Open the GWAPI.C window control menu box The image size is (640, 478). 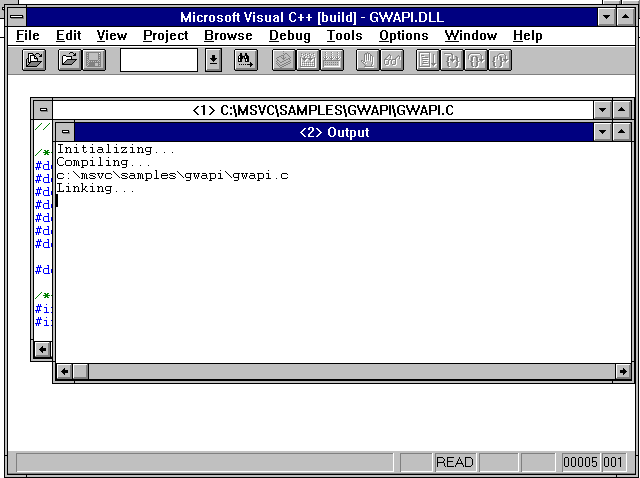[42, 110]
